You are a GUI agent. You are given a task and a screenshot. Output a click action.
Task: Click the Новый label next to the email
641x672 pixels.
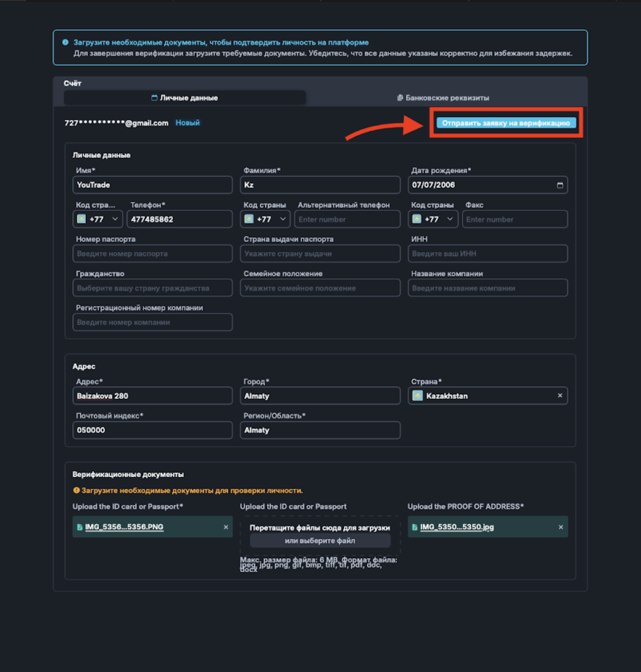tap(187, 123)
